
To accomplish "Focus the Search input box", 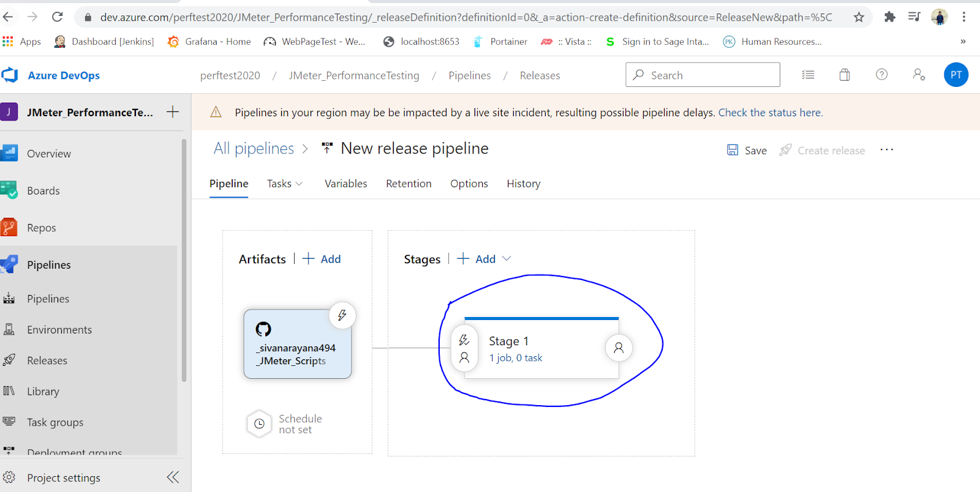I will tap(703, 75).
